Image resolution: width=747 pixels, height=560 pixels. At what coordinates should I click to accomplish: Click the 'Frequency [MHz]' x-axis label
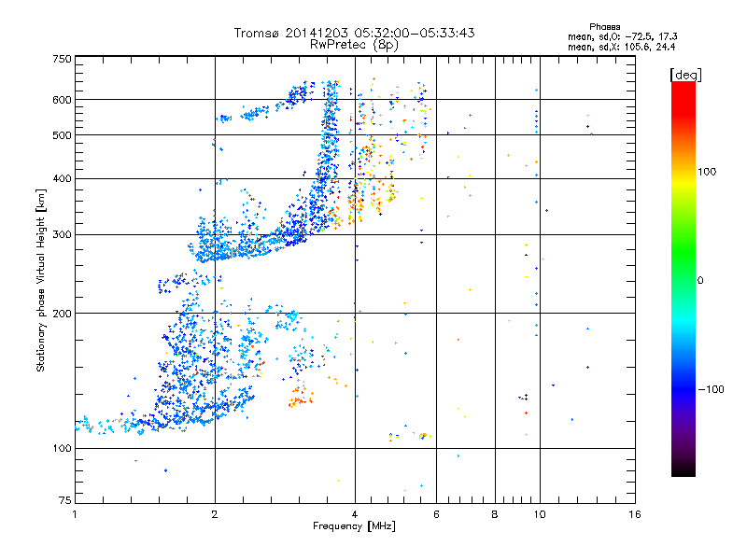click(354, 526)
